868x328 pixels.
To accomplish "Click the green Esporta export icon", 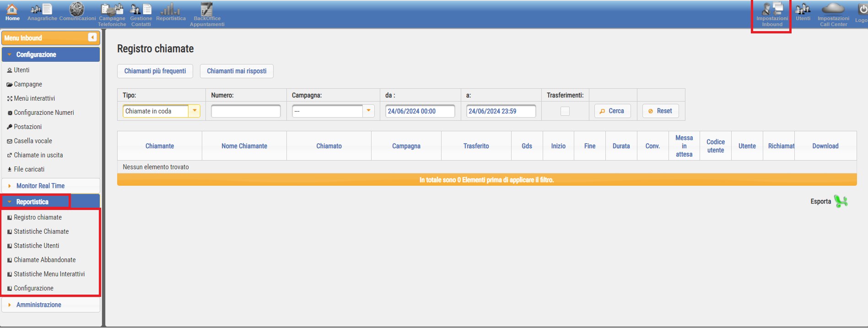I will [x=841, y=201].
